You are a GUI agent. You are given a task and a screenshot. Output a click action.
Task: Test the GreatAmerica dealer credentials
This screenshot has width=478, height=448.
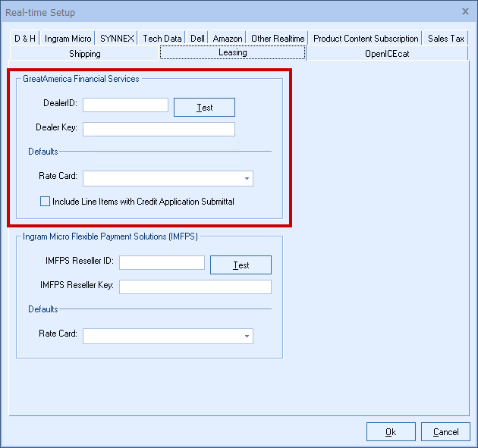(x=204, y=107)
